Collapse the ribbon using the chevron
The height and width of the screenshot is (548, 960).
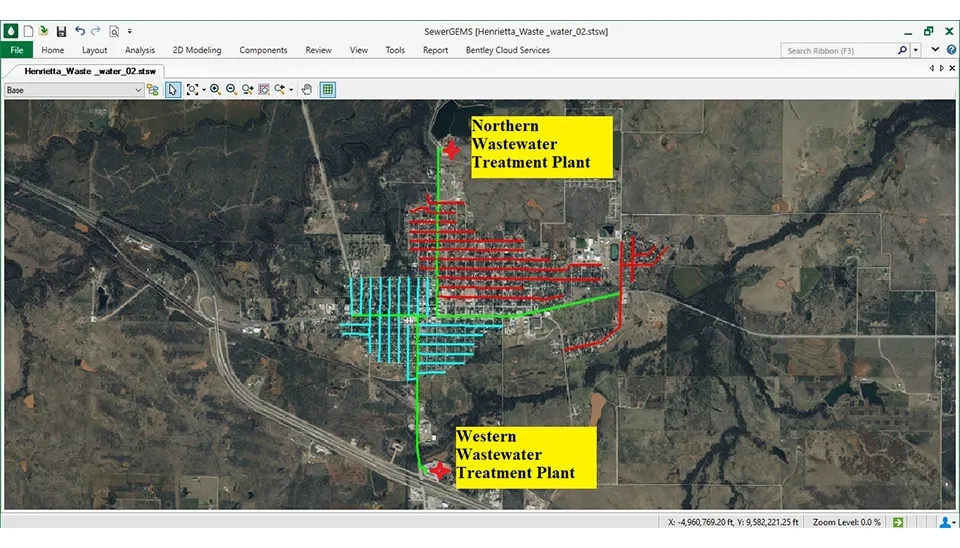pos(934,50)
